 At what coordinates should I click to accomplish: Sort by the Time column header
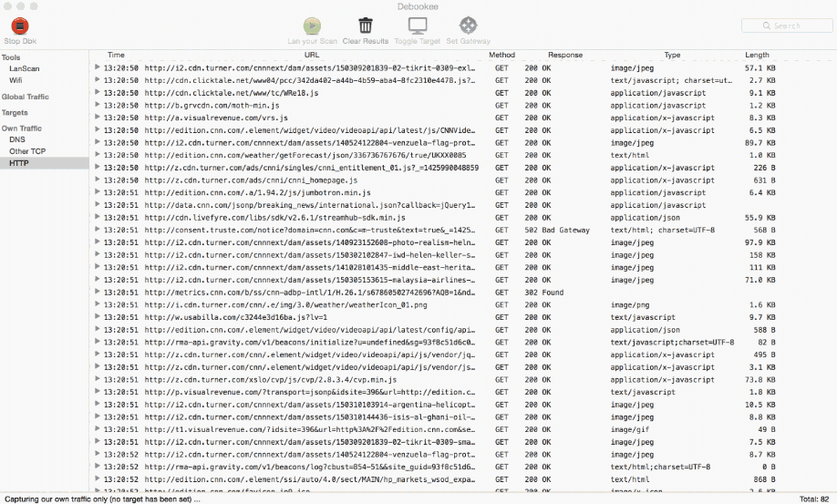(x=116, y=55)
